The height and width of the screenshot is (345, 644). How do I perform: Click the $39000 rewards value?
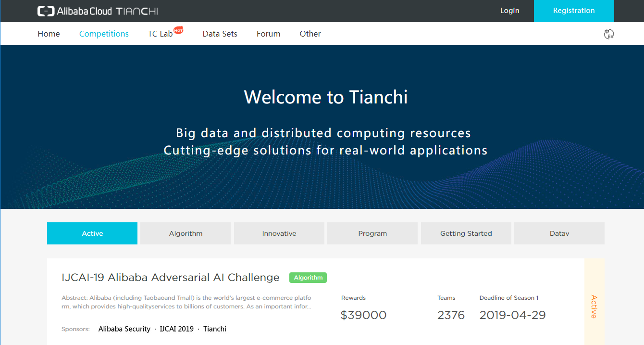pos(363,315)
